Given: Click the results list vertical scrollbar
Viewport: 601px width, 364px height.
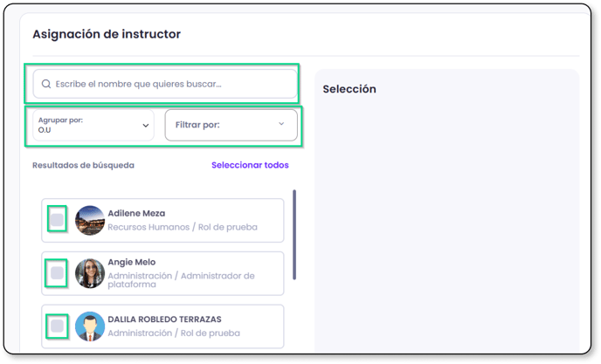Looking at the screenshot, I should coord(294,235).
